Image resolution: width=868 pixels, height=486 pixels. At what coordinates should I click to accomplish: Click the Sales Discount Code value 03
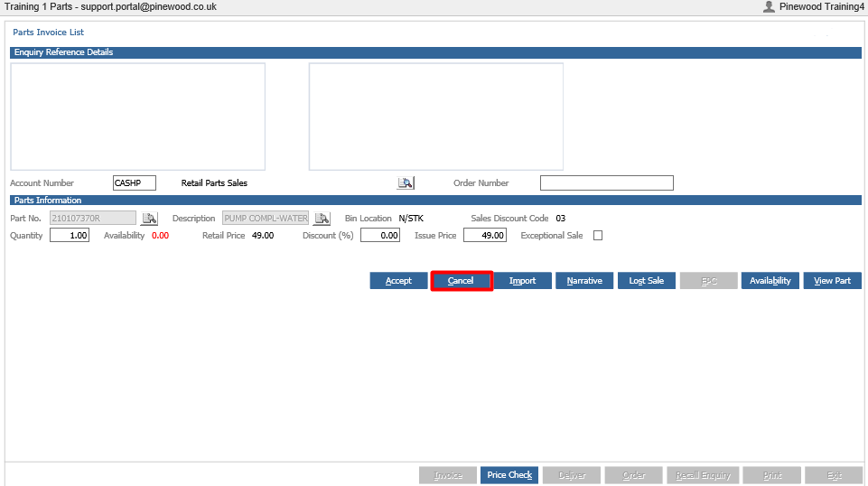click(x=561, y=218)
